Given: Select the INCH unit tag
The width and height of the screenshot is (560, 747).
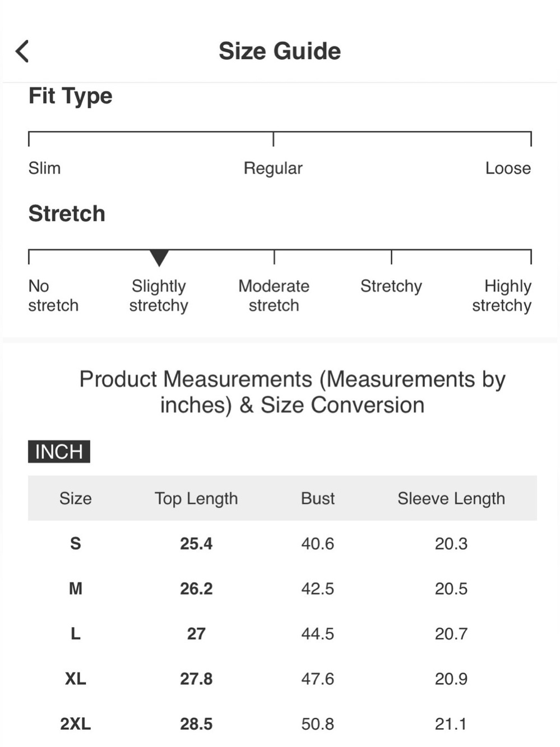Looking at the screenshot, I should pyautogui.click(x=59, y=452).
